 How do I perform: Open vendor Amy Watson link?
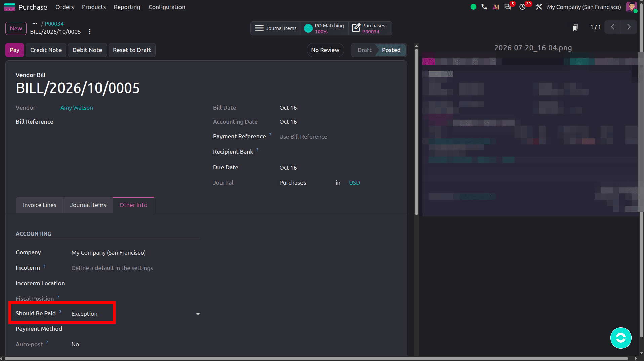click(77, 108)
